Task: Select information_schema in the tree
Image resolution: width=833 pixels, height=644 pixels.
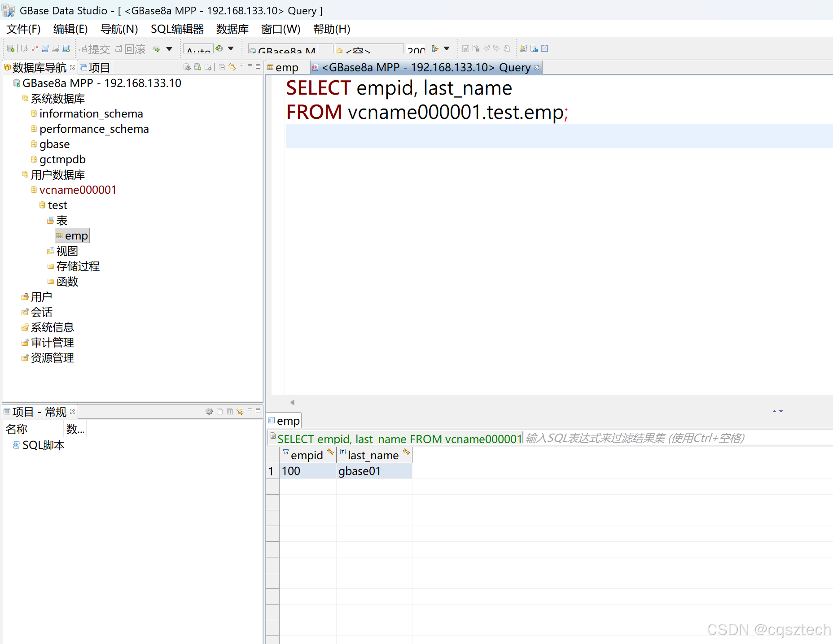Action: pos(91,113)
